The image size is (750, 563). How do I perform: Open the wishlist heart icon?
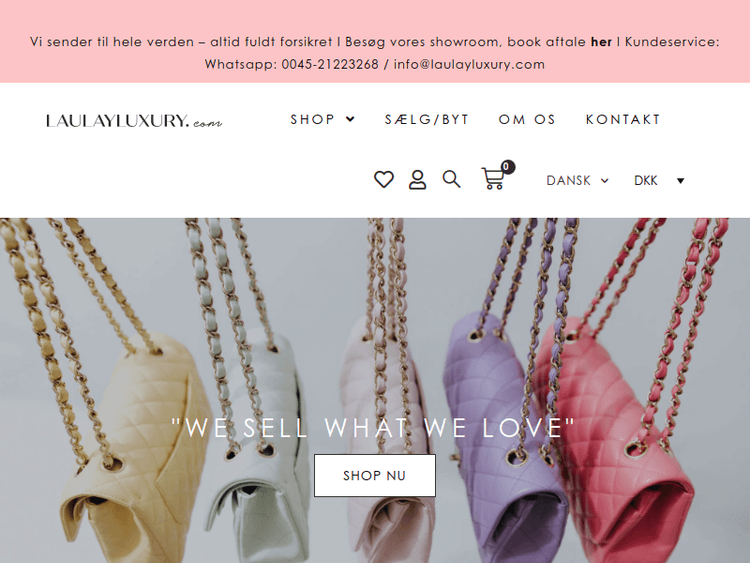tap(384, 180)
